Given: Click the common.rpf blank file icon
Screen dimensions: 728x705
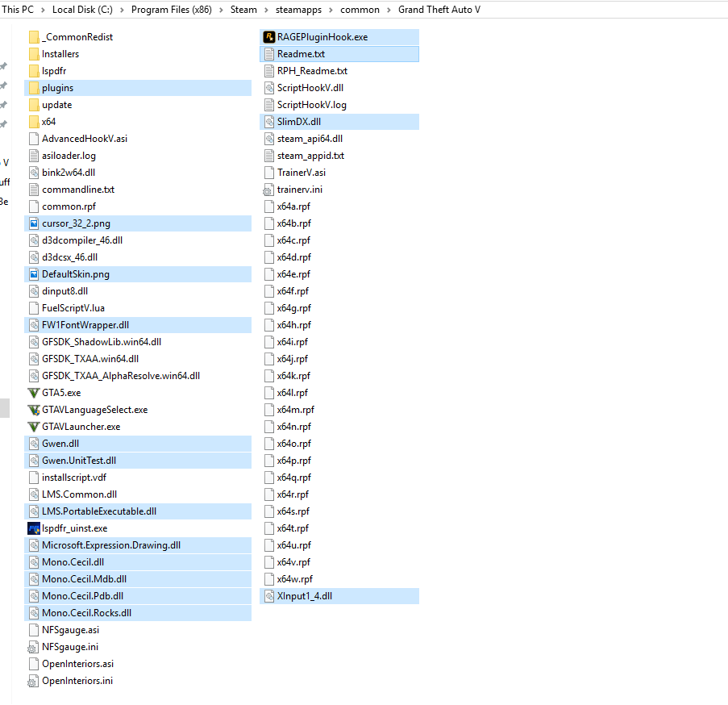Looking at the screenshot, I should click(x=33, y=206).
